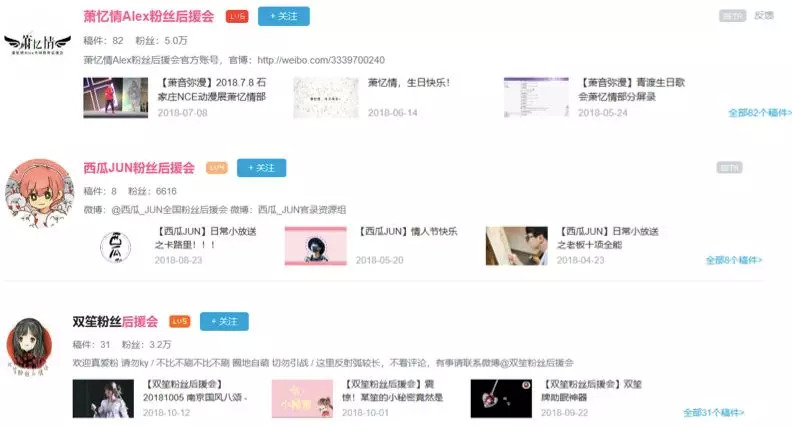Expand 全部31个稿件 link

pyautogui.click(x=714, y=413)
